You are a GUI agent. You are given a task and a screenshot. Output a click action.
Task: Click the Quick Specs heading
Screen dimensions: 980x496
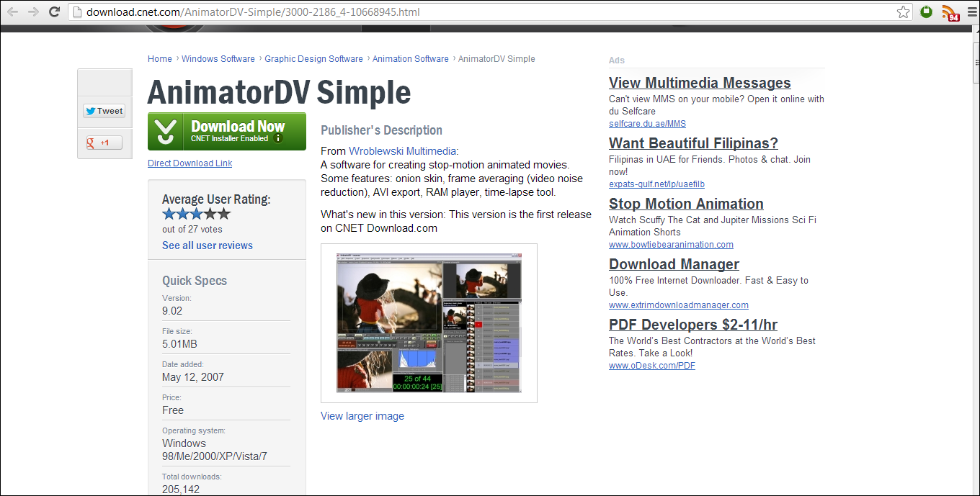tap(195, 281)
